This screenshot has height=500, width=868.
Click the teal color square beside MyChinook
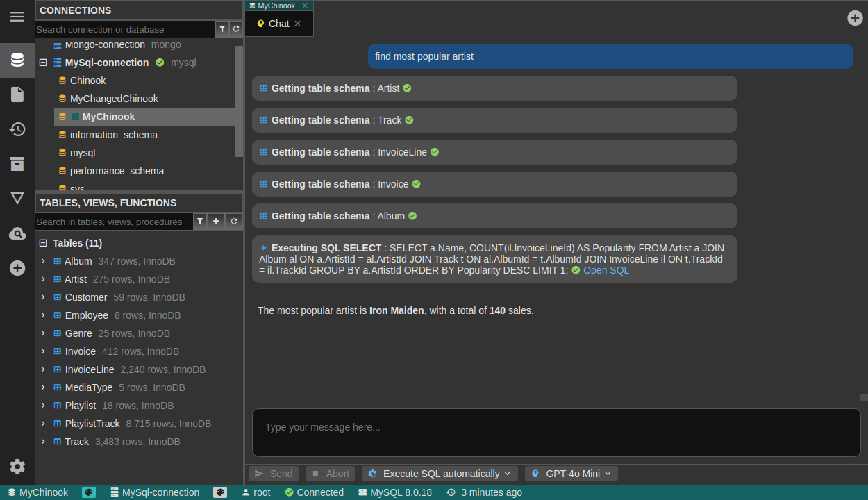(76, 117)
